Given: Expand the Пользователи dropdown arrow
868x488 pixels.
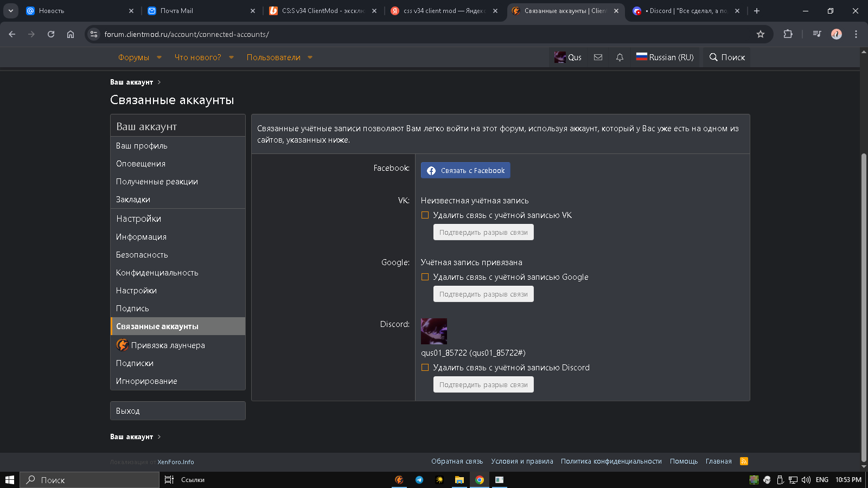Looking at the screenshot, I should click(x=310, y=57).
